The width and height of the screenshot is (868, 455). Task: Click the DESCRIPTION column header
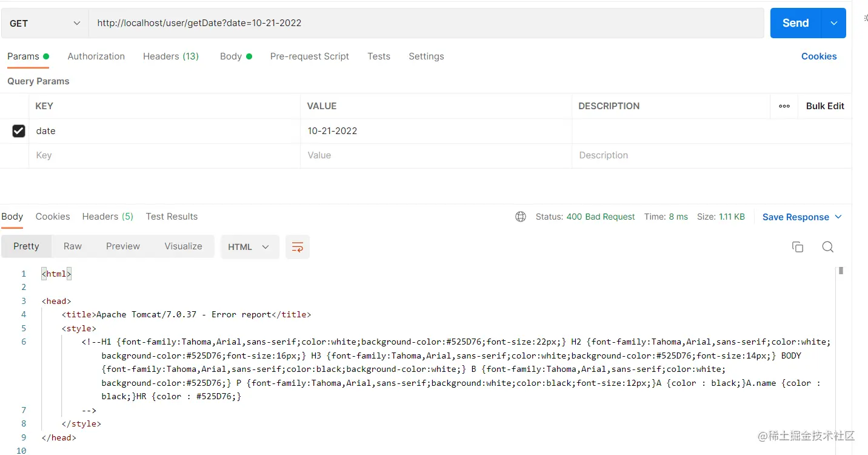[x=609, y=106]
